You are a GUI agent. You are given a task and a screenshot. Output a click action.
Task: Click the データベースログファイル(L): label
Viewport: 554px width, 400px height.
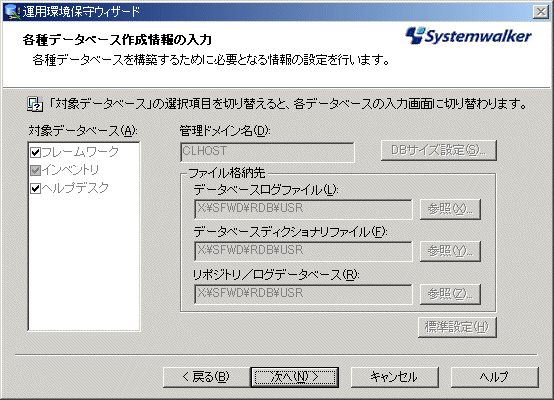(266, 190)
